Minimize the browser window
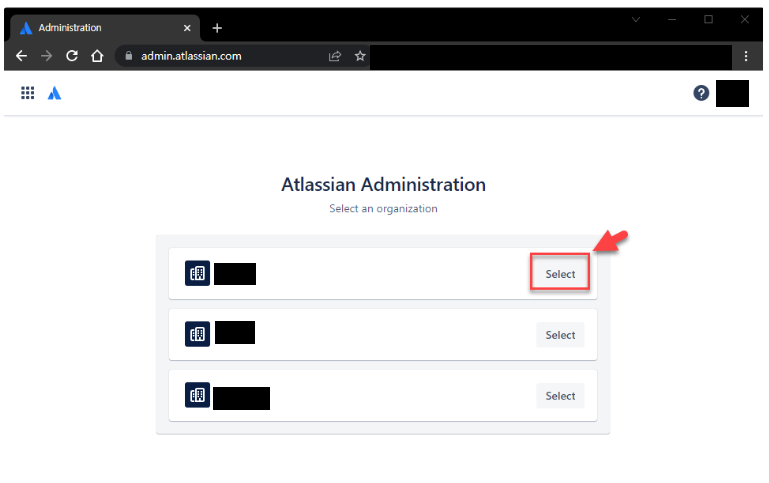The height and width of the screenshot is (483, 769). [672, 20]
